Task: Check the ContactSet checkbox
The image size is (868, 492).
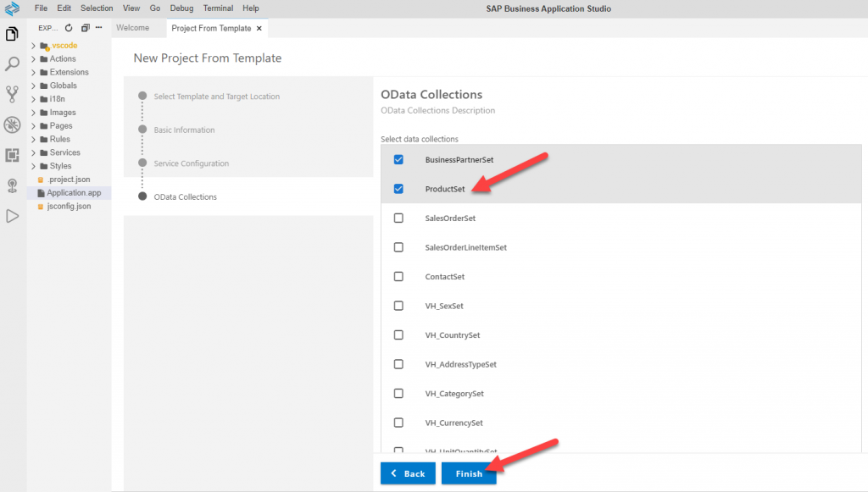Action: [398, 276]
